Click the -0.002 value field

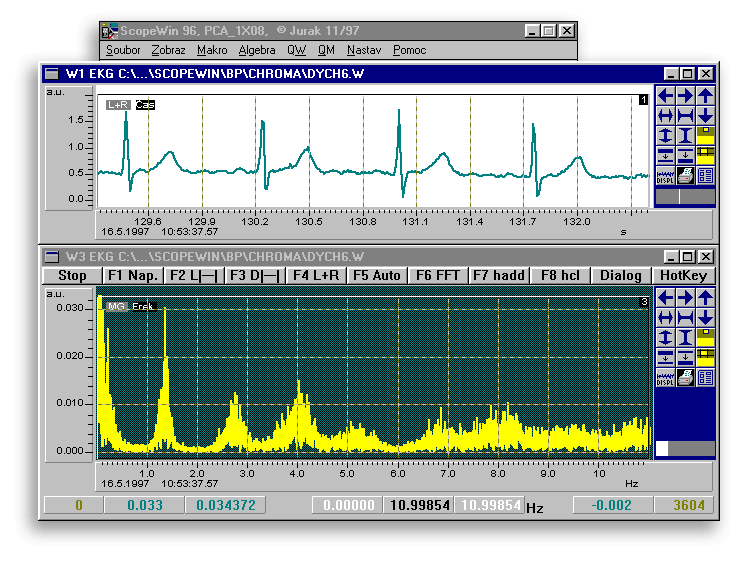613,505
